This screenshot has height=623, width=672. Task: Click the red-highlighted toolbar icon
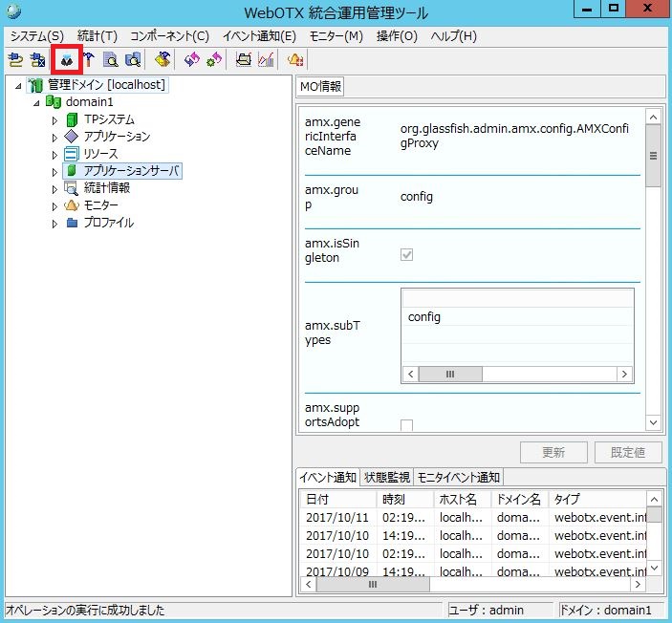67,59
